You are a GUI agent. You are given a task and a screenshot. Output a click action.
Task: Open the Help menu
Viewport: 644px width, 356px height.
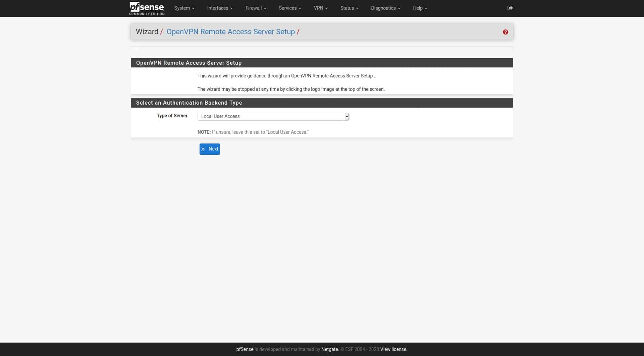(x=420, y=8)
